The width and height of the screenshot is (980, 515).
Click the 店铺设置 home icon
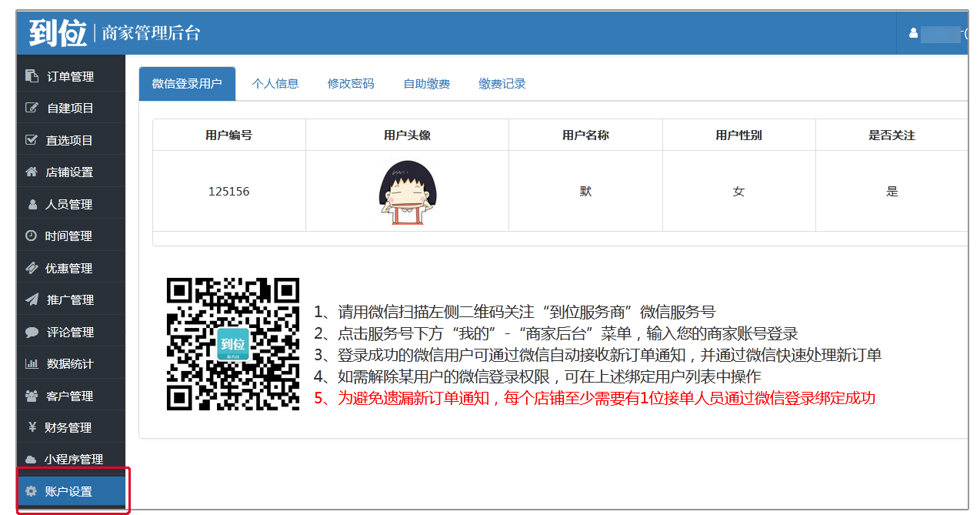point(32,172)
